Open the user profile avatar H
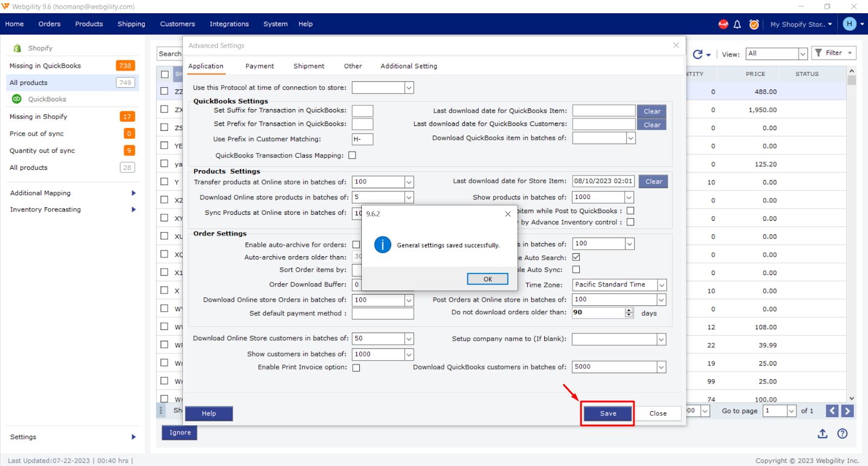Screen dimensions: 868x466 click(x=850, y=24)
